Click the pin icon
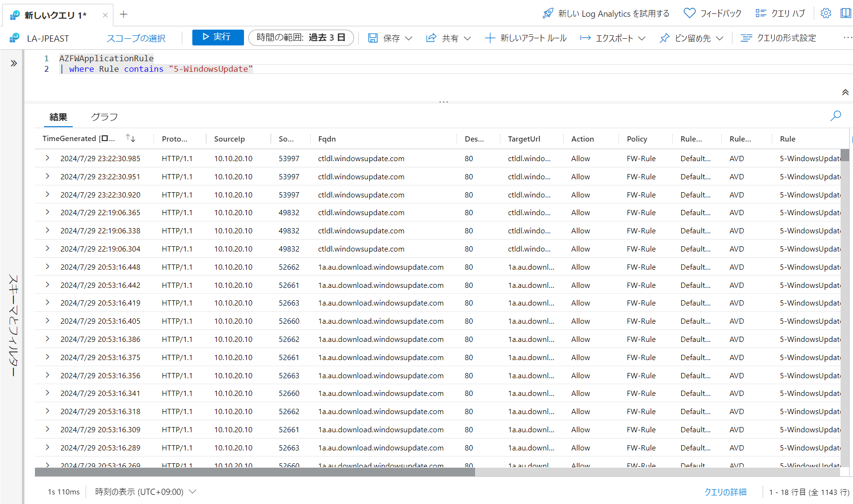This screenshot has height=504, width=853. tap(665, 38)
